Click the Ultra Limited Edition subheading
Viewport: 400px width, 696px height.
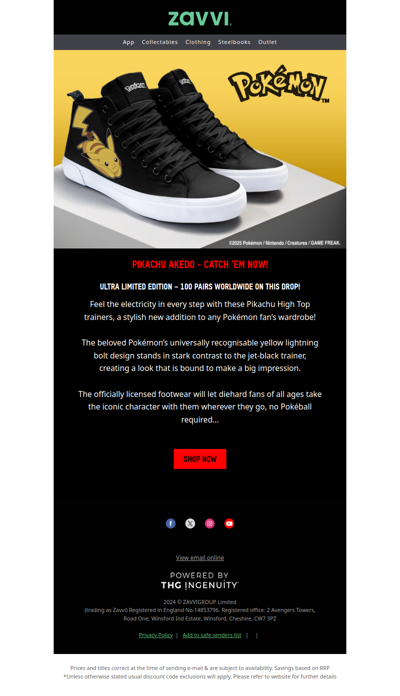[200, 287]
